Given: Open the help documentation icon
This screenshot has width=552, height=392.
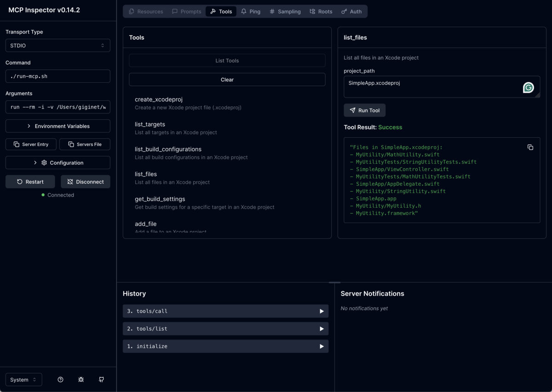Looking at the screenshot, I should pyautogui.click(x=60, y=380).
